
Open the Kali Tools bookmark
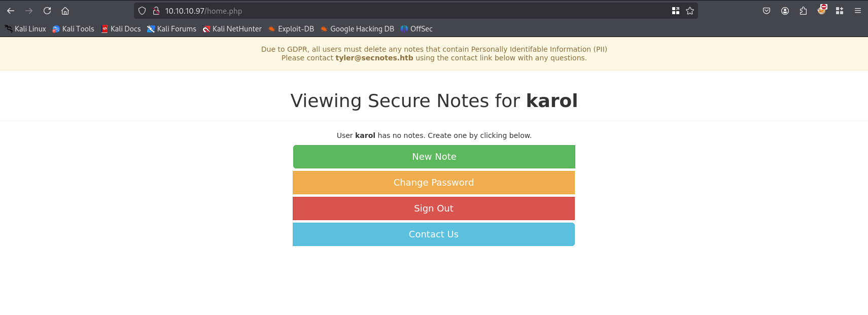coord(73,29)
